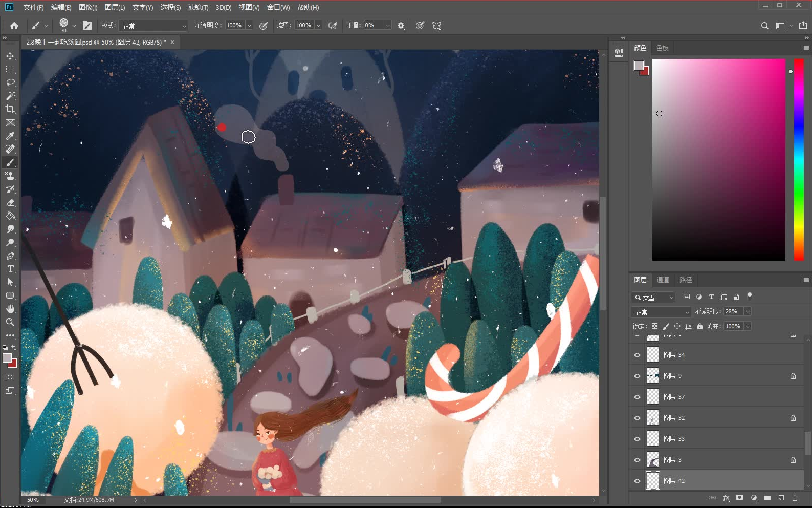The width and height of the screenshot is (812, 508).
Task: Select the Zoom tool
Action: tap(10, 322)
